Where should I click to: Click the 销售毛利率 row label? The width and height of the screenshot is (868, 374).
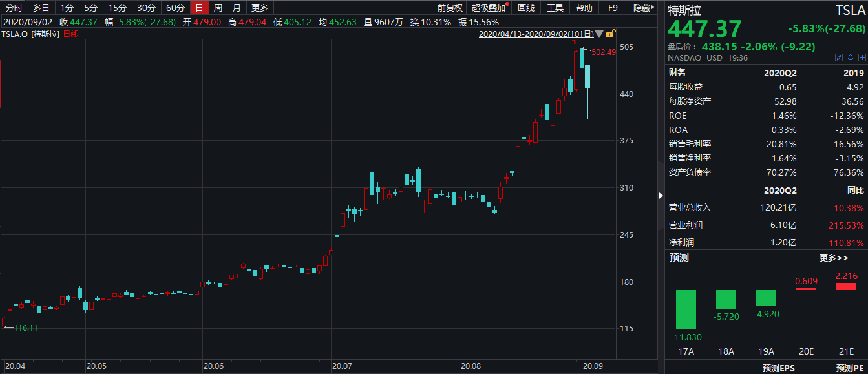coord(690,144)
